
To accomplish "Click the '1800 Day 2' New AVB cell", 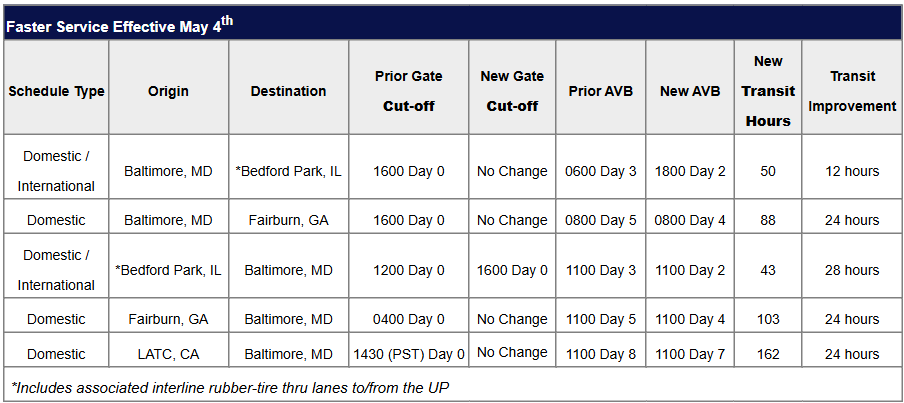I will point(689,171).
